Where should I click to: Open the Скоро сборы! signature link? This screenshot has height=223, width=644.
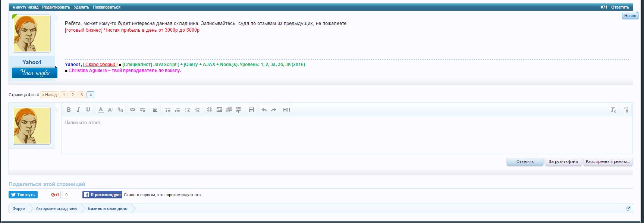(x=100, y=65)
